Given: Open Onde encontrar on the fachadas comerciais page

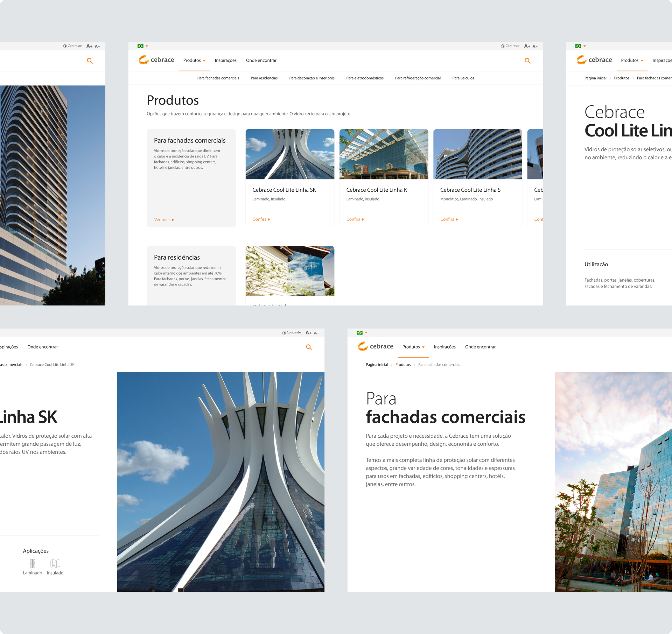Looking at the screenshot, I should click(x=480, y=347).
